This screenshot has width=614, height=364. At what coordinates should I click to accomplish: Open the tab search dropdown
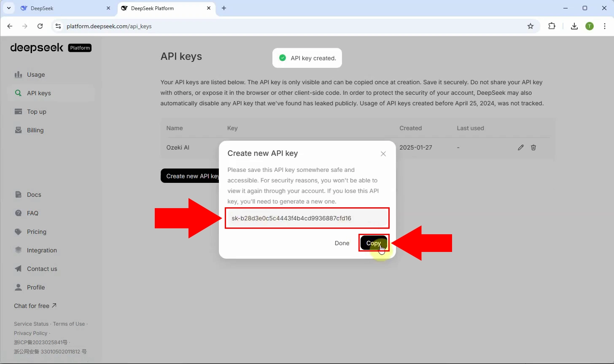[8, 8]
